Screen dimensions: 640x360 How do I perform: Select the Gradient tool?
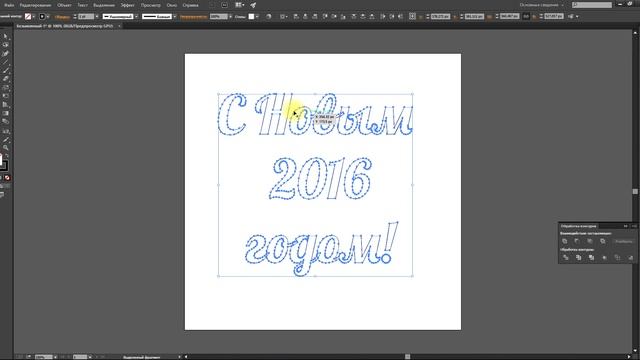click(5, 113)
